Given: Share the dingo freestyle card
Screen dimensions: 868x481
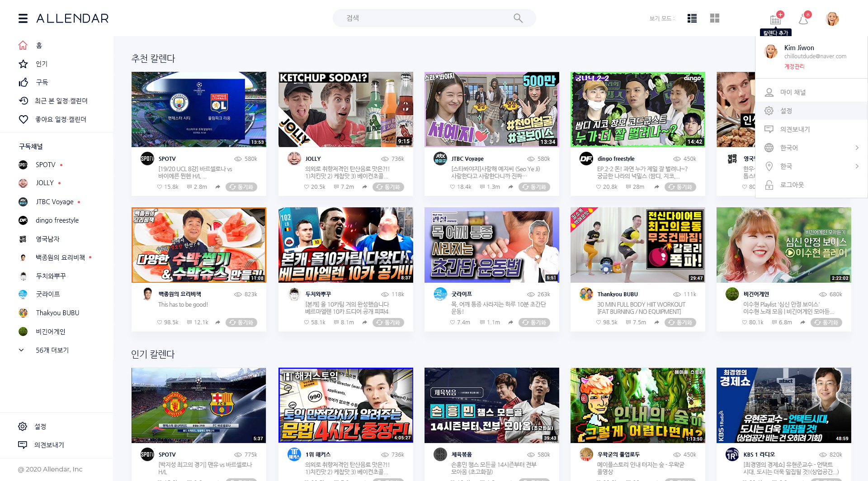Looking at the screenshot, I should 657,187.
